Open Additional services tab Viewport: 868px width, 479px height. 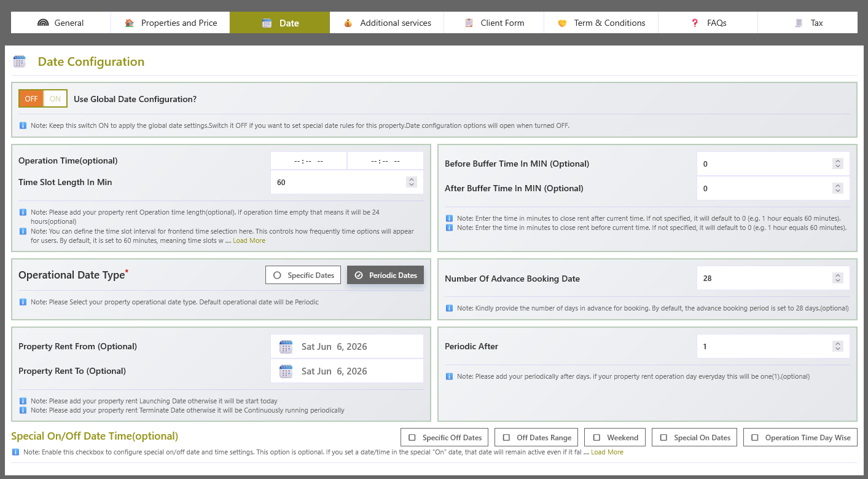point(387,23)
